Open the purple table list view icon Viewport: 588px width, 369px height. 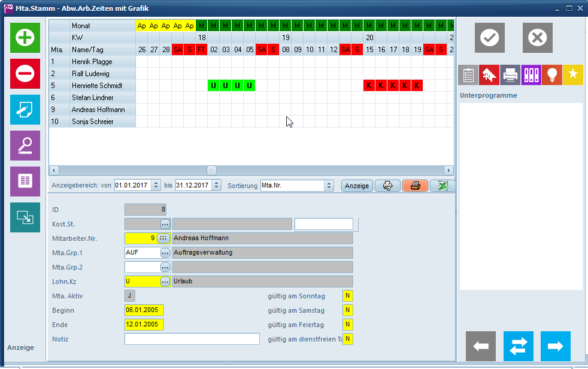tap(25, 182)
